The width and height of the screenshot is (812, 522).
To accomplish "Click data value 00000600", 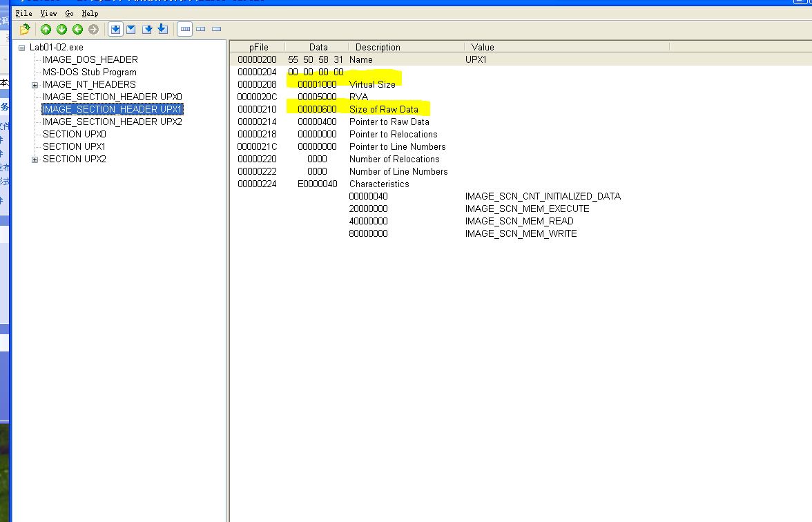I will [317, 109].
